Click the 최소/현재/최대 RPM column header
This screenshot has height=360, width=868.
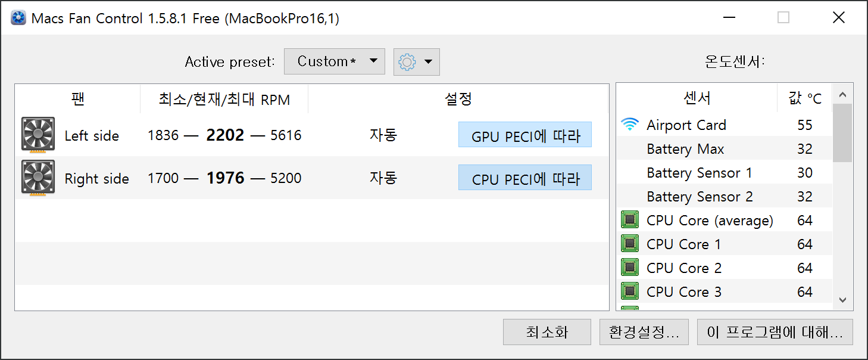point(224,99)
